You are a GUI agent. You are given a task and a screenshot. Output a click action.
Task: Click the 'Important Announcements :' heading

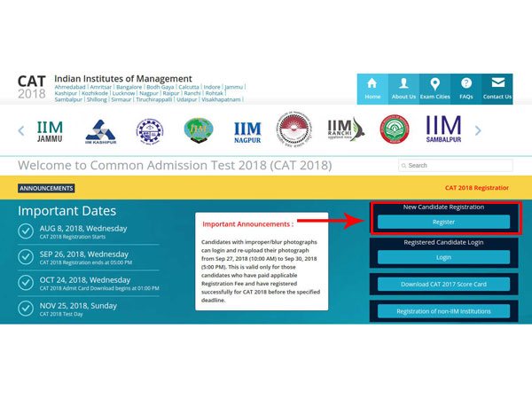[247, 224]
